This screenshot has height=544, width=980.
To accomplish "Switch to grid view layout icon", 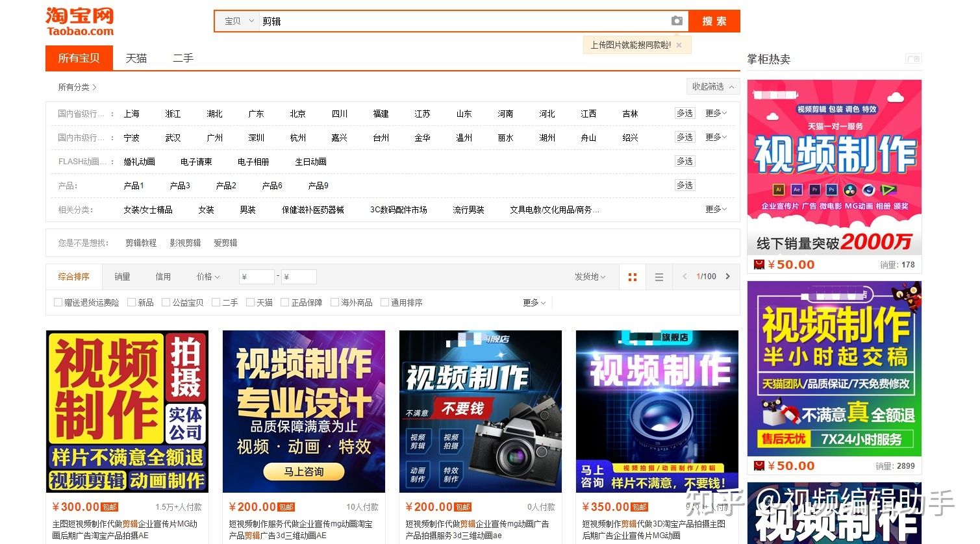I will [632, 277].
